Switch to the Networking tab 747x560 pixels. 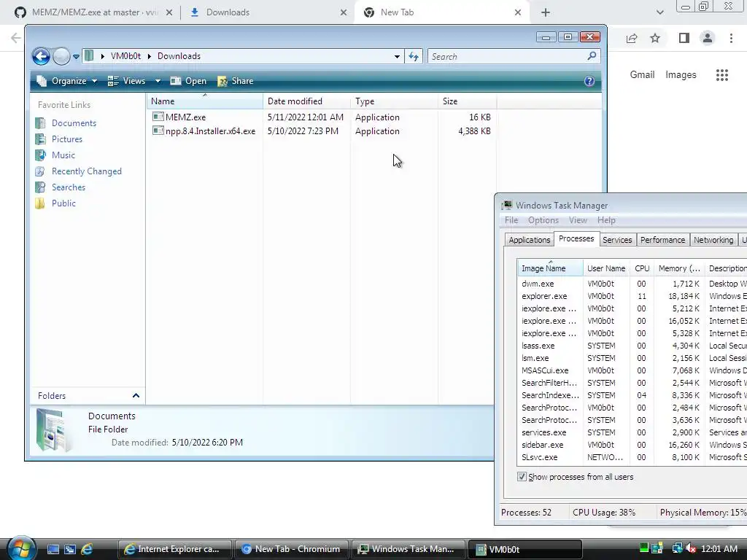pos(713,240)
